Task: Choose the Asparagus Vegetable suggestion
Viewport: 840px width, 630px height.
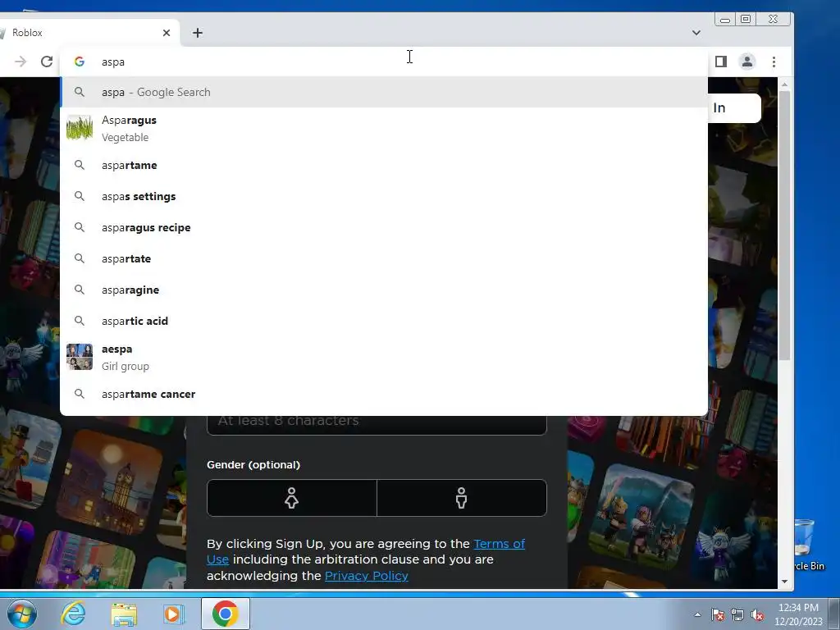Action: click(x=384, y=129)
